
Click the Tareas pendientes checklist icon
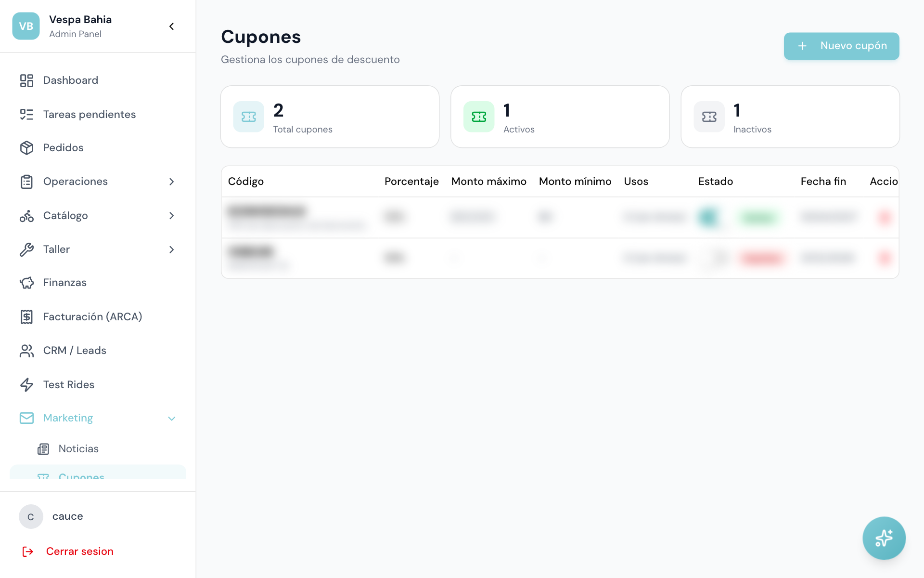(x=26, y=114)
